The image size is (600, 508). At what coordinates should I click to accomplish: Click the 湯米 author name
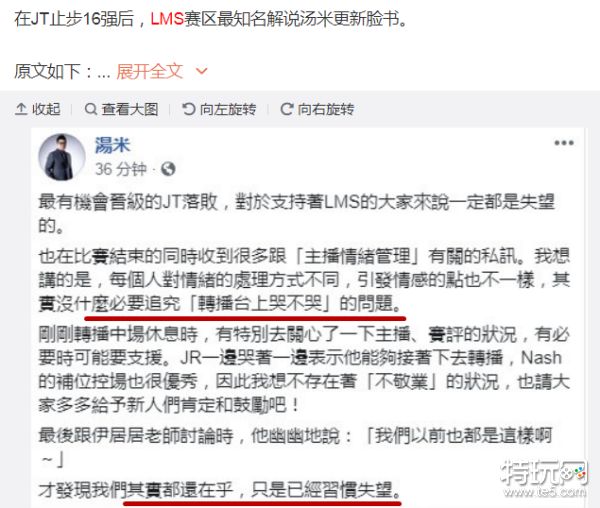pyautogui.click(x=112, y=145)
